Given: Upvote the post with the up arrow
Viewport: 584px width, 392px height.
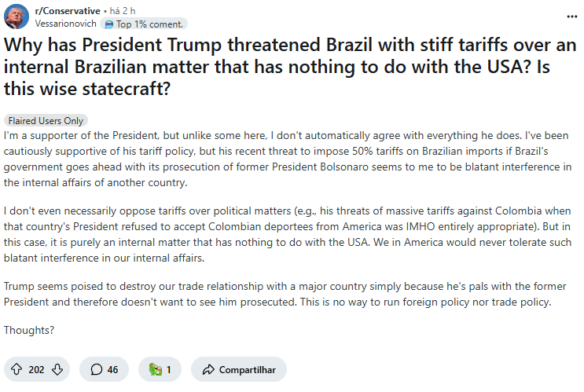Looking at the screenshot, I should point(17,369).
